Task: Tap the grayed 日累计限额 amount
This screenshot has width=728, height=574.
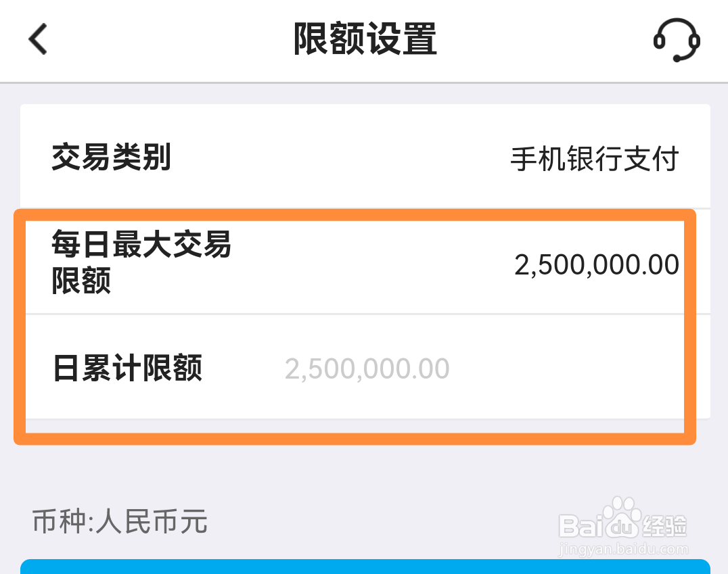Action: [x=367, y=368]
